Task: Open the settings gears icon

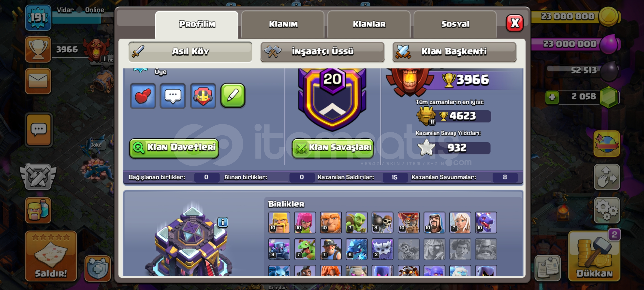Action: (x=607, y=211)
